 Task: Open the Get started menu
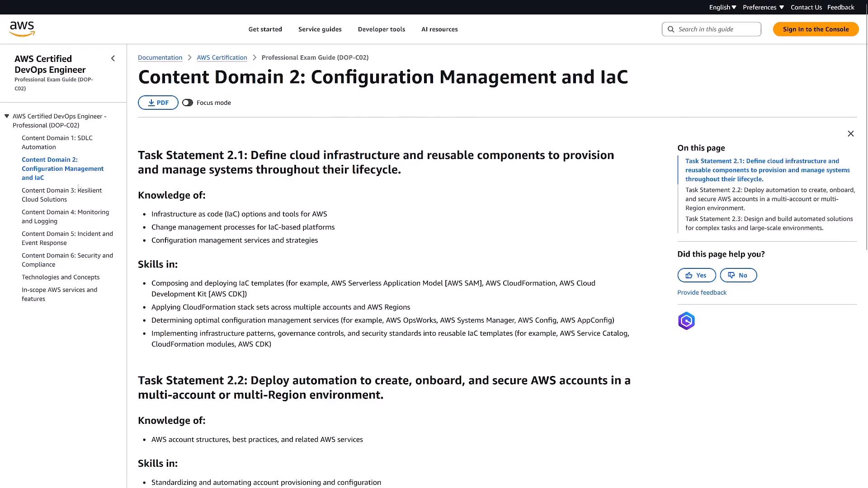265,29
